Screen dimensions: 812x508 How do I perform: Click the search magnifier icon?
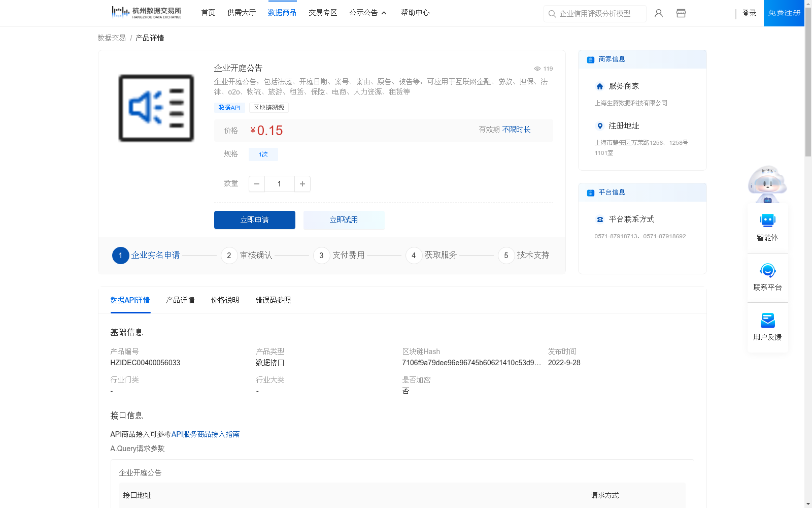[552, 14]
